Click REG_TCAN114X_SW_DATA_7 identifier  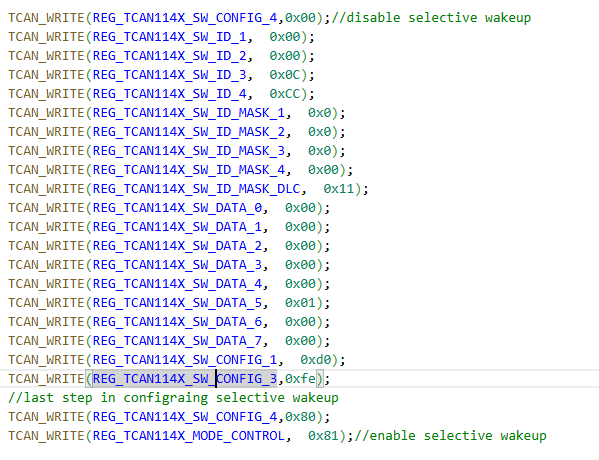coord(177,341)
